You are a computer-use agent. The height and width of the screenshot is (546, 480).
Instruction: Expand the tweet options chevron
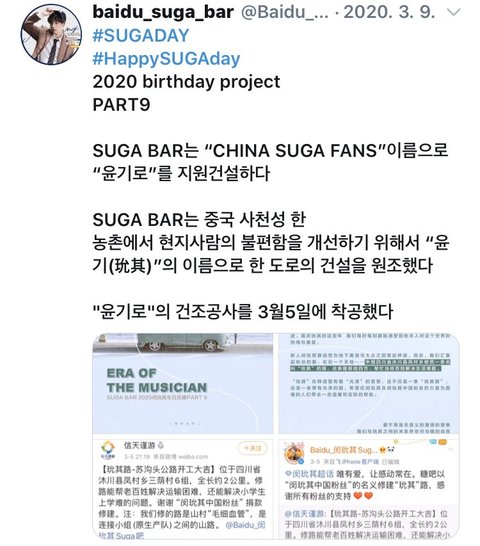454,13
